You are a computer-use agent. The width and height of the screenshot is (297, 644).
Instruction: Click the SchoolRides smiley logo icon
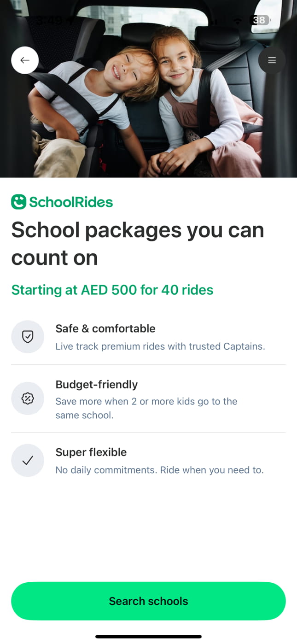coord(19,202)
